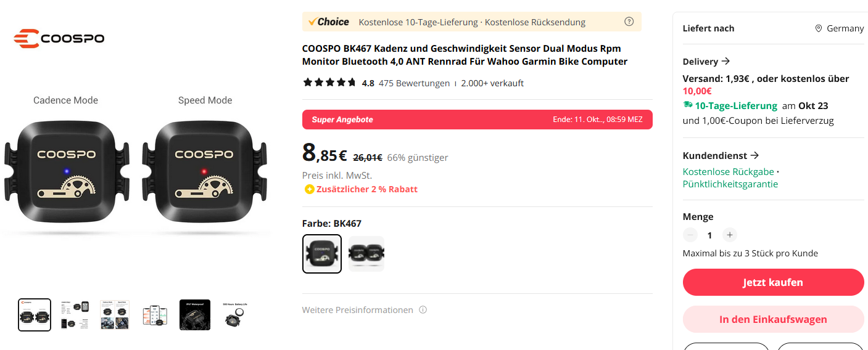Open the 475 Bewertungen reviews link
Viewport: 868px width, 350px height.
414,83
